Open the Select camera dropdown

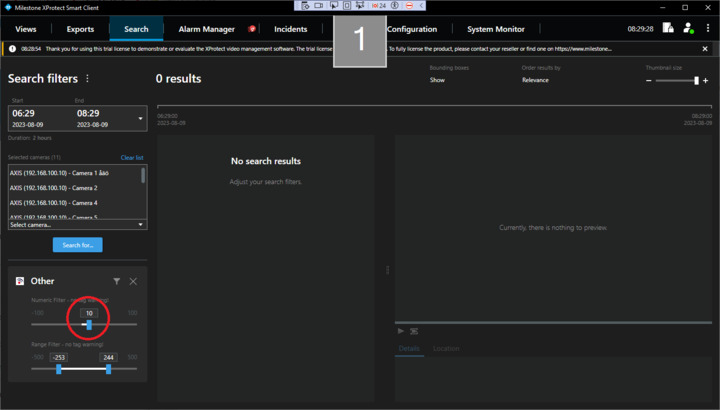(77, 225)
